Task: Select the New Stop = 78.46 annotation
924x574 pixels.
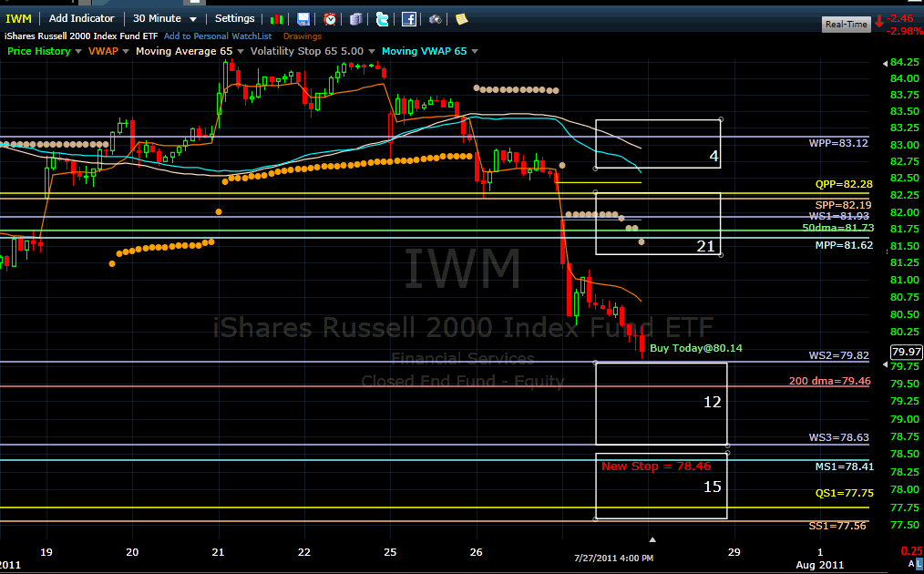Action: click(x=656, y=466)
